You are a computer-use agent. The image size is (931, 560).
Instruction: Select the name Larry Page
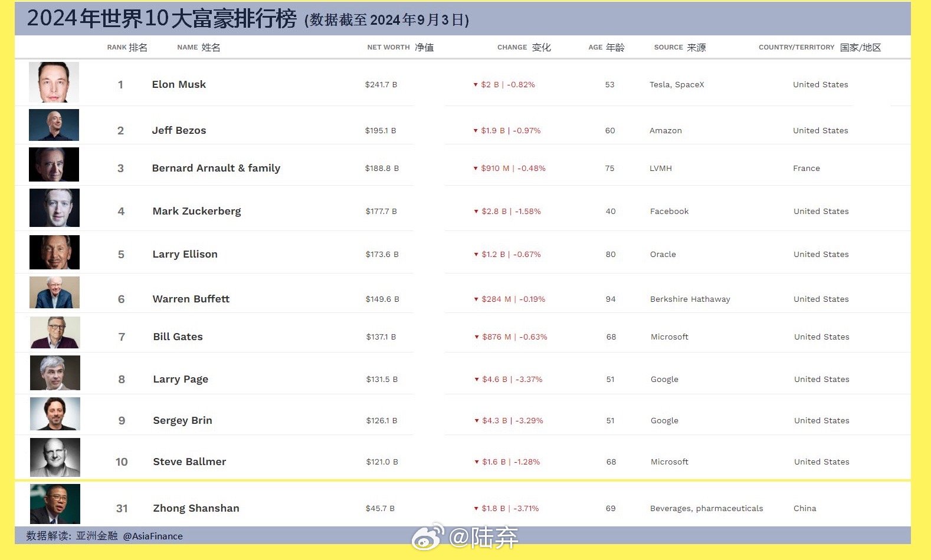(181, 379)
